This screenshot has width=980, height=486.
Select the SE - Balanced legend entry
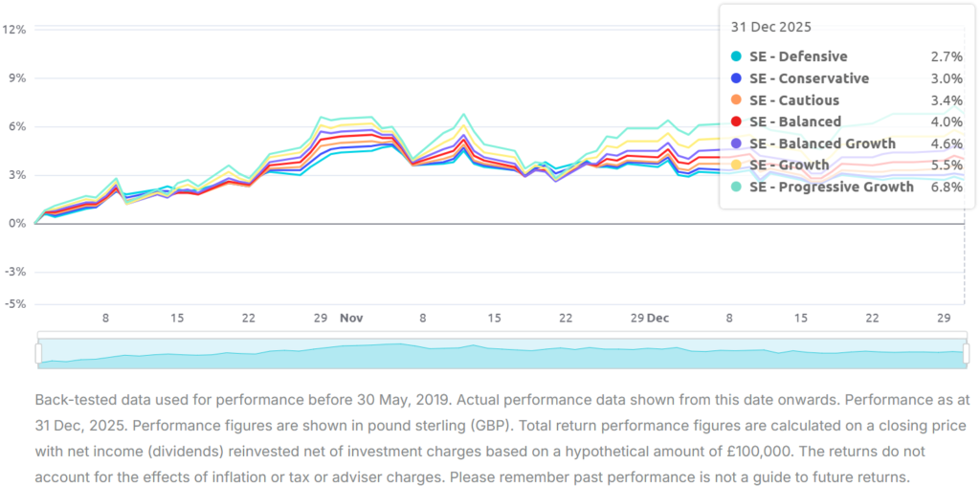[795, 121]
